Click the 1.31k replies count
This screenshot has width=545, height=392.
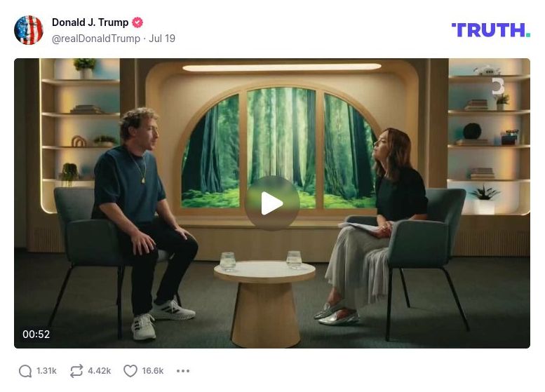46,371
